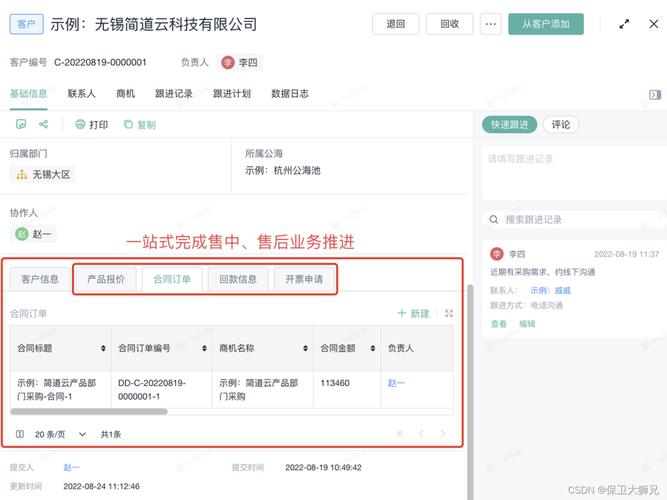Open the three-dots more actions menu
This screenshot has height=500, width=667.
[490, 24]
